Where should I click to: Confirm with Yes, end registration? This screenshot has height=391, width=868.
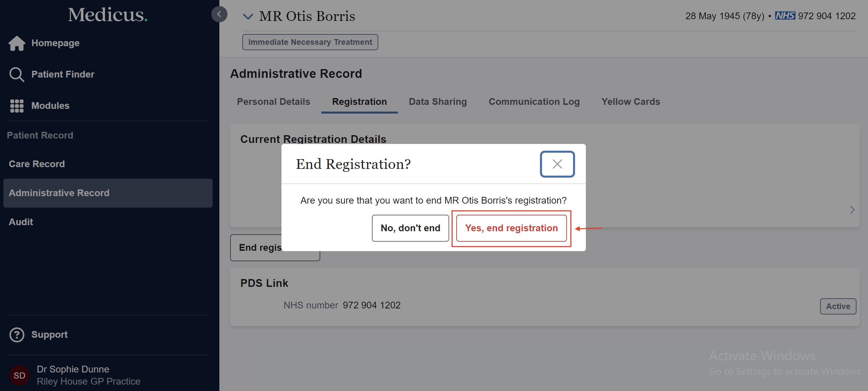click(x=511, y=228)
